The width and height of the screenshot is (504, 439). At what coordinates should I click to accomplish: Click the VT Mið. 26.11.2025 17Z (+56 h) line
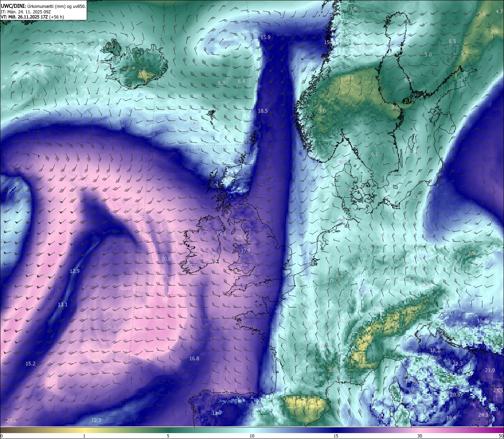coord(32,17)
